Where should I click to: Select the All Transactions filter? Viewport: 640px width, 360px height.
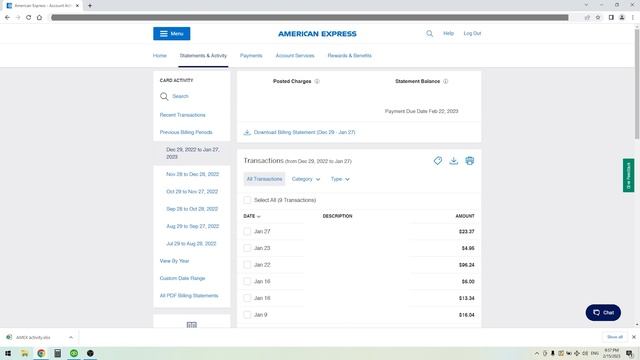coord(264,179)
